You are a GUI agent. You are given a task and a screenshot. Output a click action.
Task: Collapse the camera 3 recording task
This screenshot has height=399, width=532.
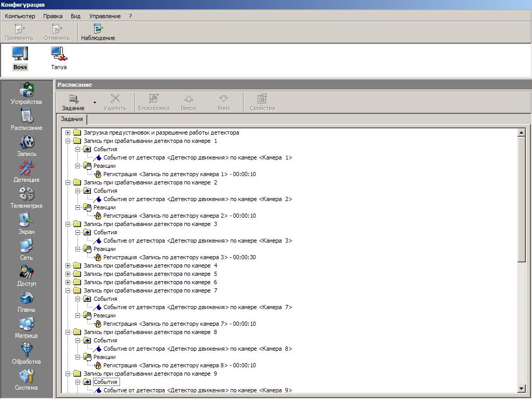pyautogui.click(x=68, y=224)
